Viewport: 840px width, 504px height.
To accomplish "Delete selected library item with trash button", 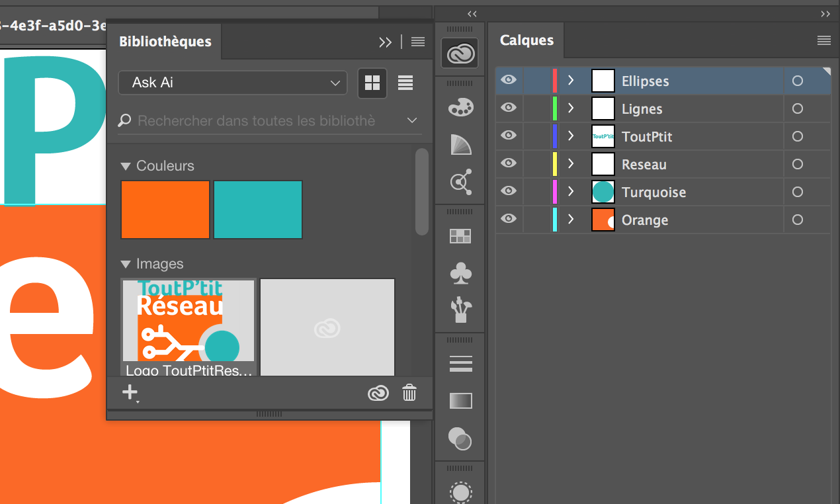I will 409,392.
